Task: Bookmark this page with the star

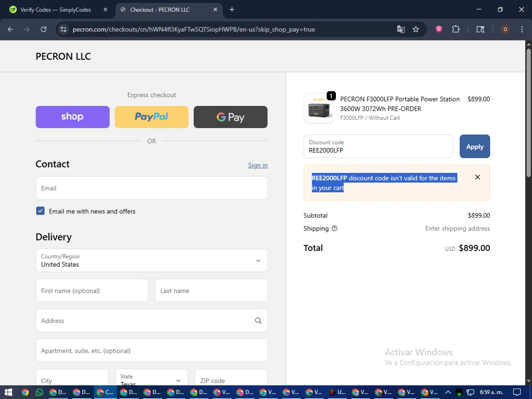Action: point(416,29)
